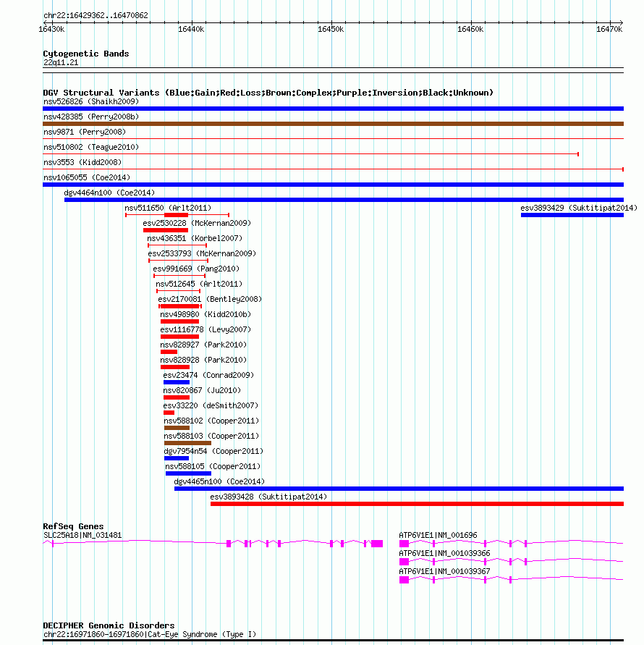Viewport: 644px width, 645px height.
Task: Click label nsv3553 (Kidd2008)
Action: 82,162
